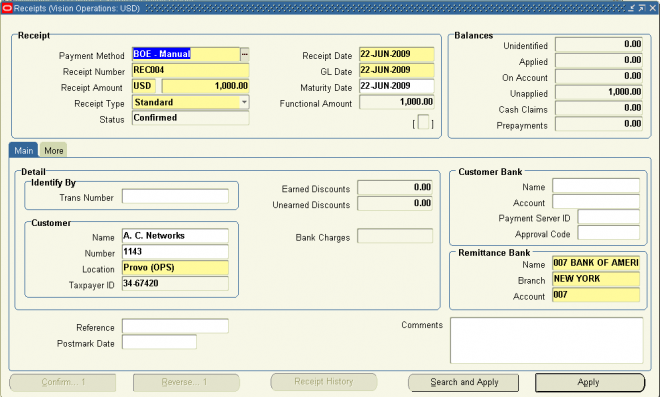Click the Applied balance field

pos(599,61)
